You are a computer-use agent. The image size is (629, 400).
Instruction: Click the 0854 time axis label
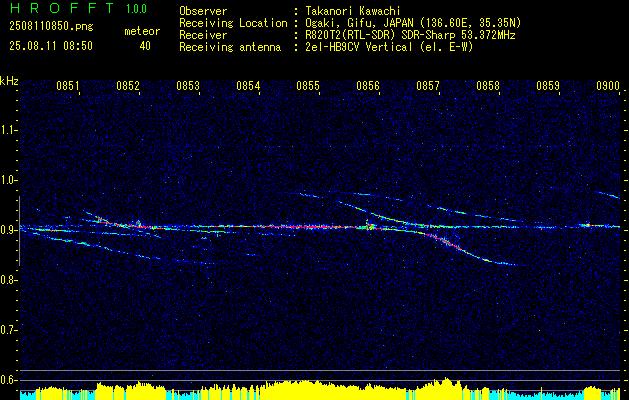pos(248,86)
